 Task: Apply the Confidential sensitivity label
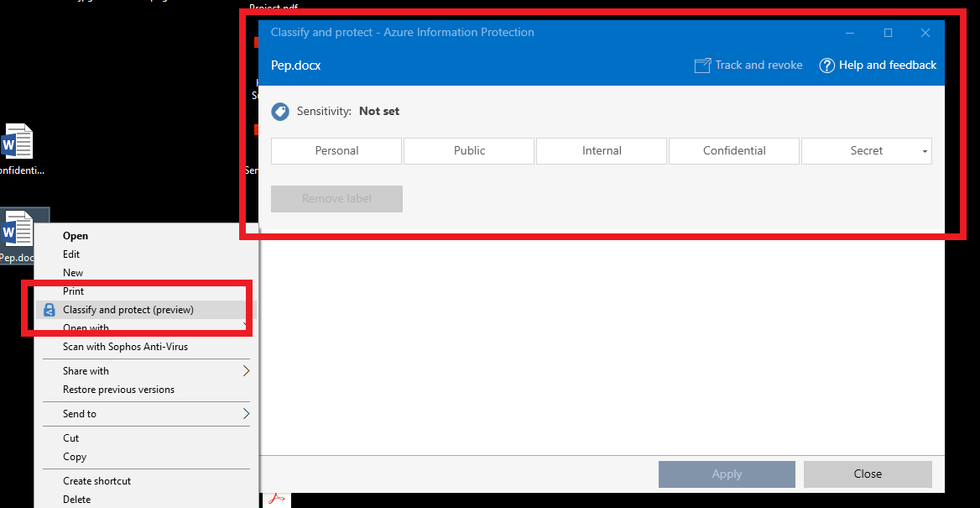[x=734, y=151]
